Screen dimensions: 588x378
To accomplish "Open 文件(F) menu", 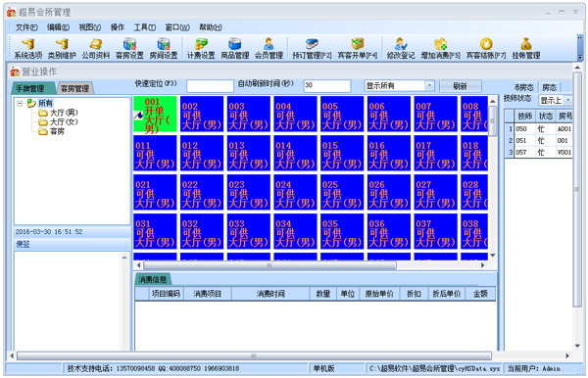I will (26, 27).
